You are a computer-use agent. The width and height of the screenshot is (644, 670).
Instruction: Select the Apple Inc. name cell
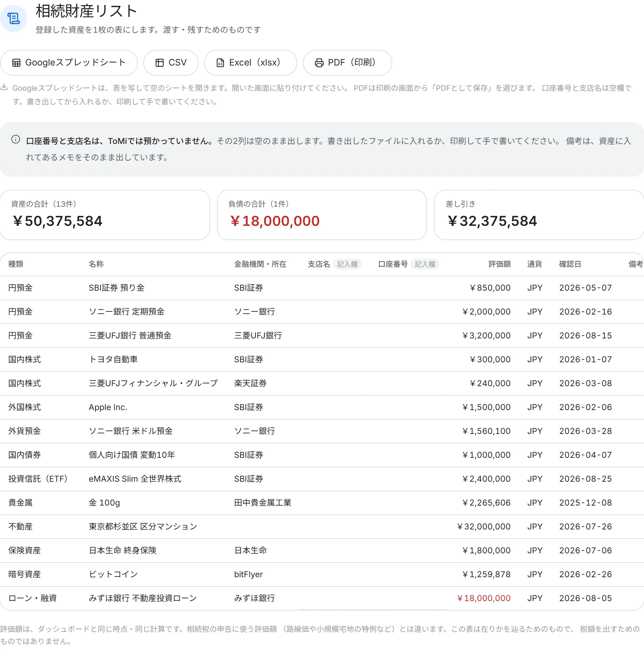click(108, 407)
